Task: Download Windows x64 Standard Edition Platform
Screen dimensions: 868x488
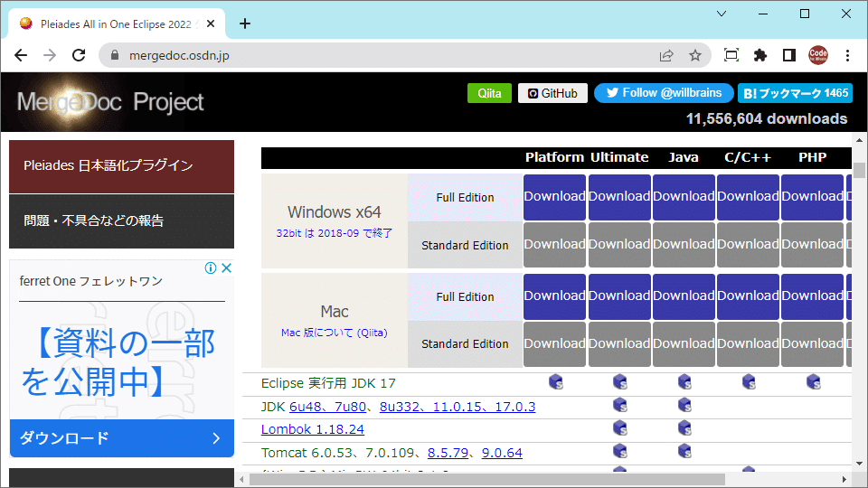Action: [554, 245]
